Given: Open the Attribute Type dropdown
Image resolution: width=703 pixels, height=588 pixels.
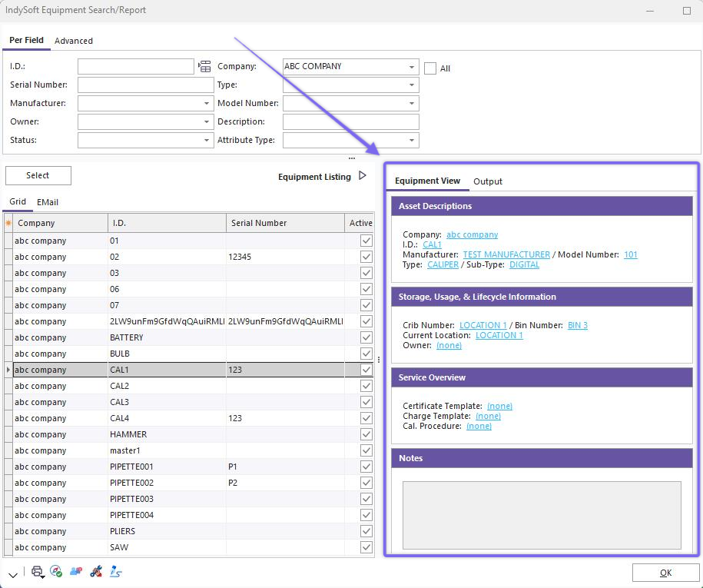Looking at the screenshot, I should point(412,141).
